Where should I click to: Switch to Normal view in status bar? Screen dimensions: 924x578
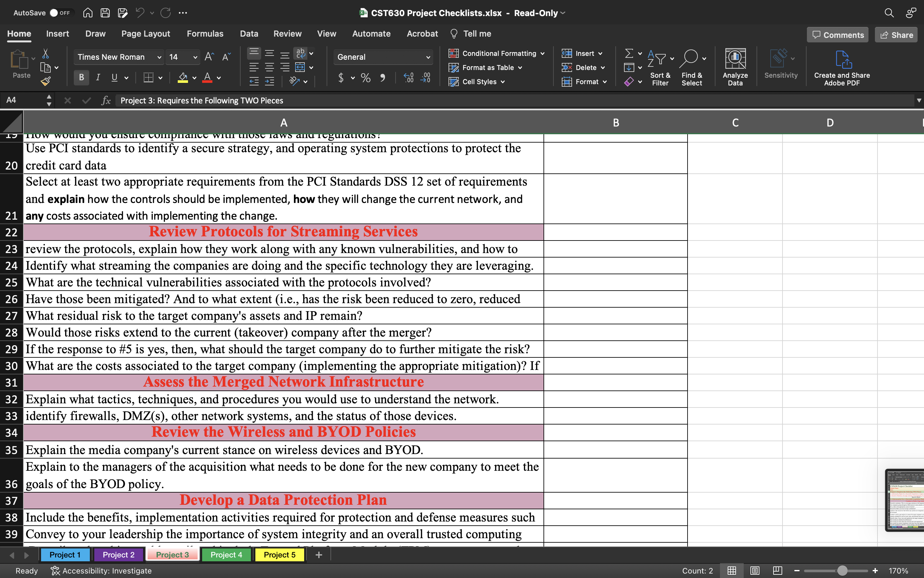732,571
